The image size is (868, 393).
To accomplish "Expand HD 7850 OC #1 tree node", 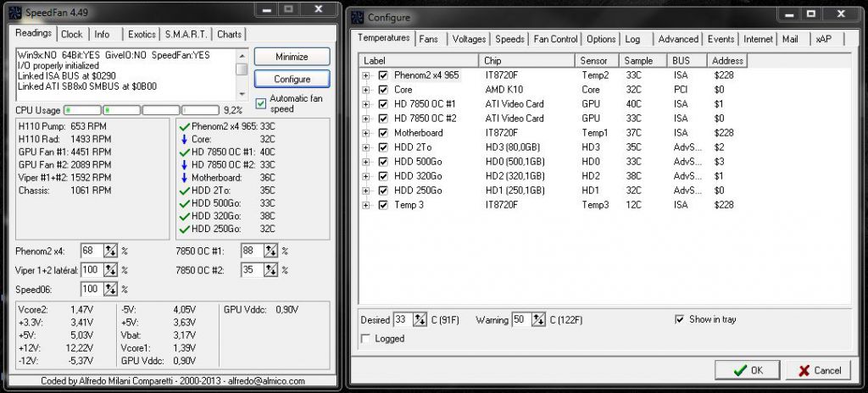I will coord(366,104).
